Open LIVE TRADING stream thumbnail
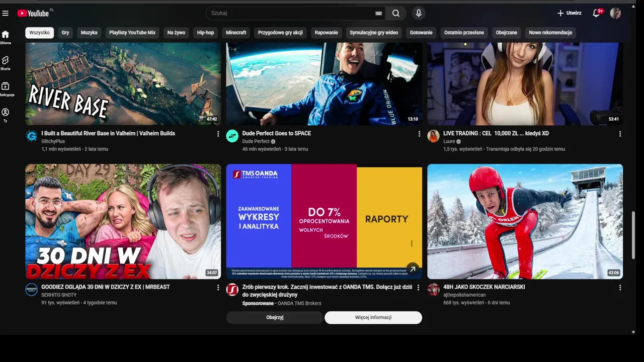The image size is (644, 362). coord(525,84)
